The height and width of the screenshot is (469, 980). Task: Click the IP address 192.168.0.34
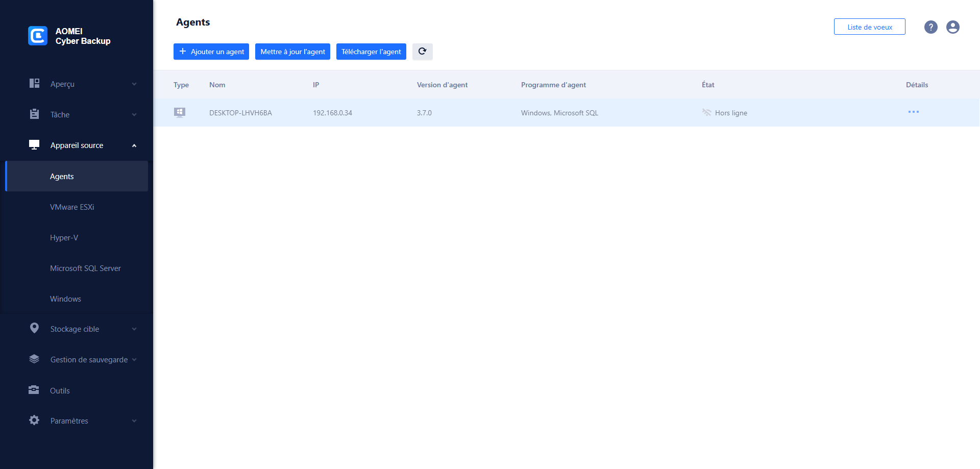(332, 113)
